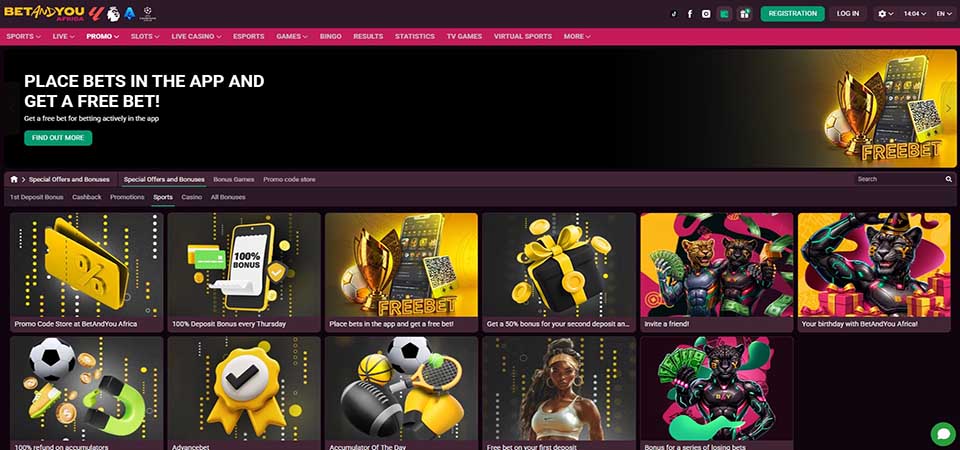Expand the PROMO menu
Image resolution: width=960 pixels, height=450 pixels.
pyautogui.click(x=103, y=37)
